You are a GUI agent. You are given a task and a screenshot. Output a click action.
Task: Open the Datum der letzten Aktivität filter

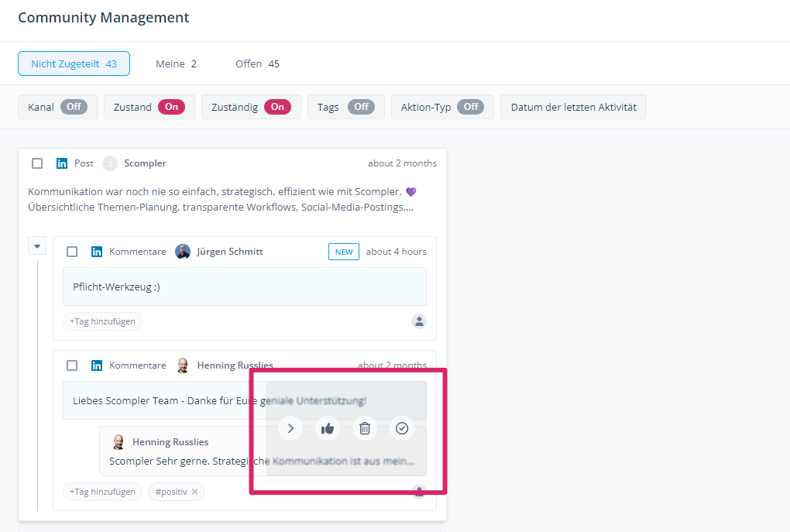(573, 107)
